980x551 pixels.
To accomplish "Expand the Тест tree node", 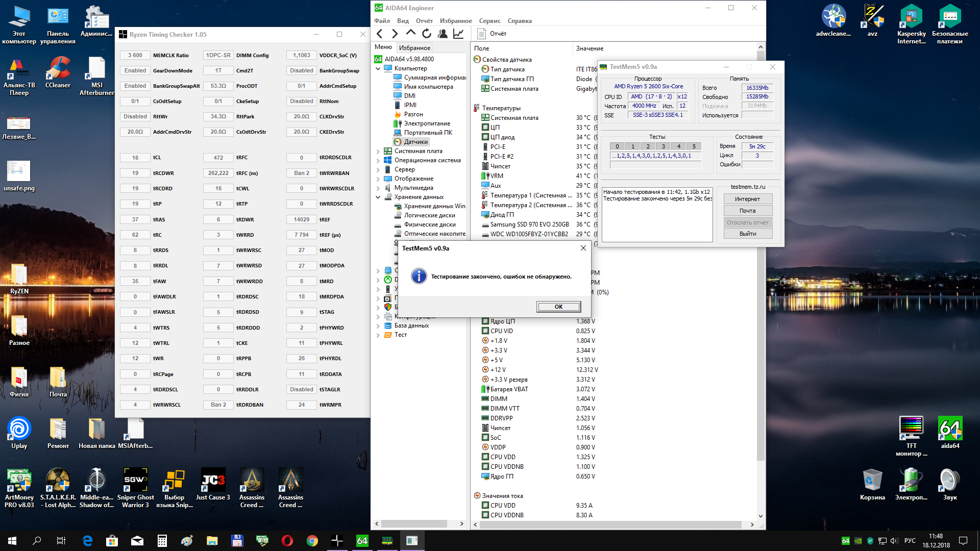I will [x=378, y=335].
